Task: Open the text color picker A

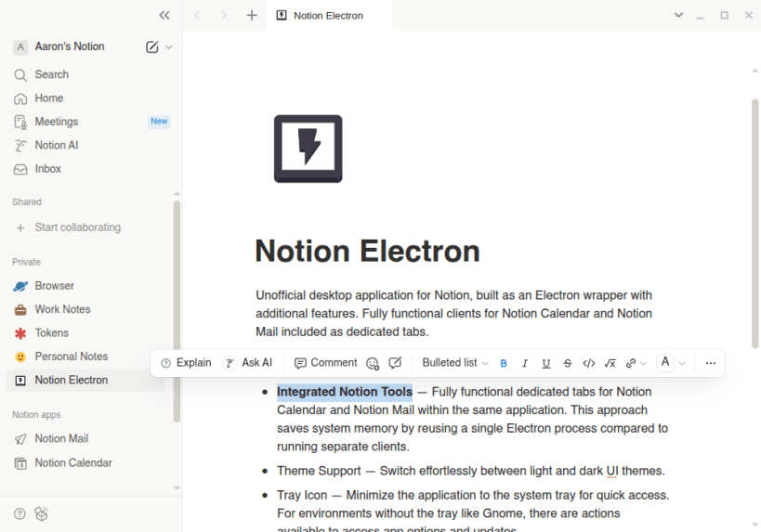Action: coord(665,363)
